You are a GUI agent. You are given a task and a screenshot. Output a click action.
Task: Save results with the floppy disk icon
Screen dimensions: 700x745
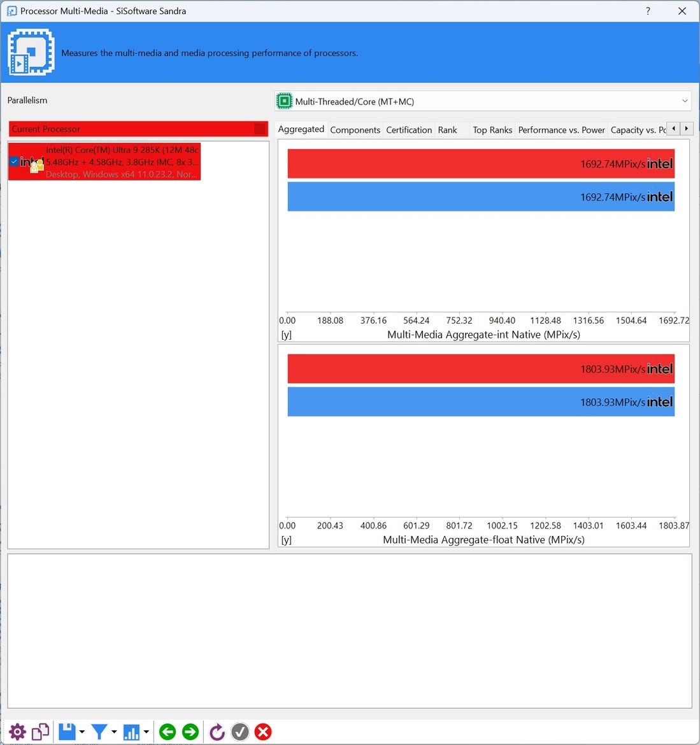coord(67,732)
